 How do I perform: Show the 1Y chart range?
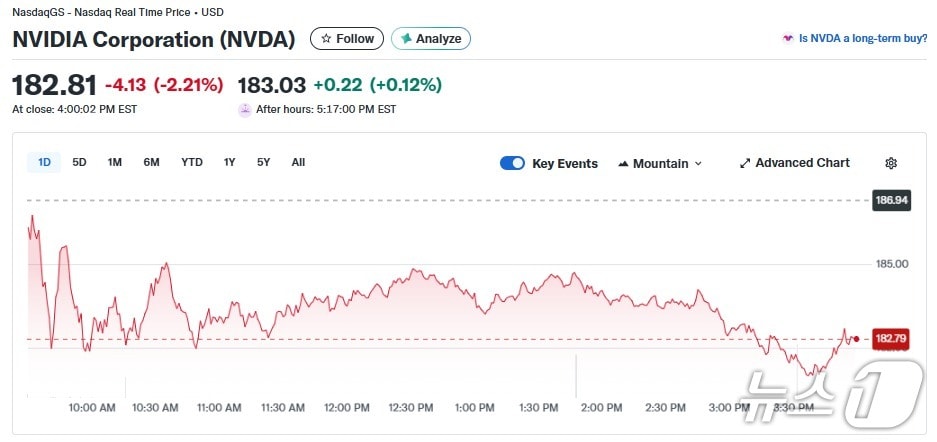230,162
